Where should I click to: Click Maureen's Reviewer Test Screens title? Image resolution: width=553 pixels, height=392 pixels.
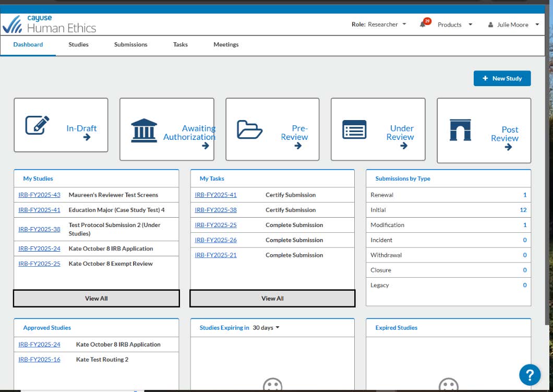pyautogui.click(x=114, y=195)
